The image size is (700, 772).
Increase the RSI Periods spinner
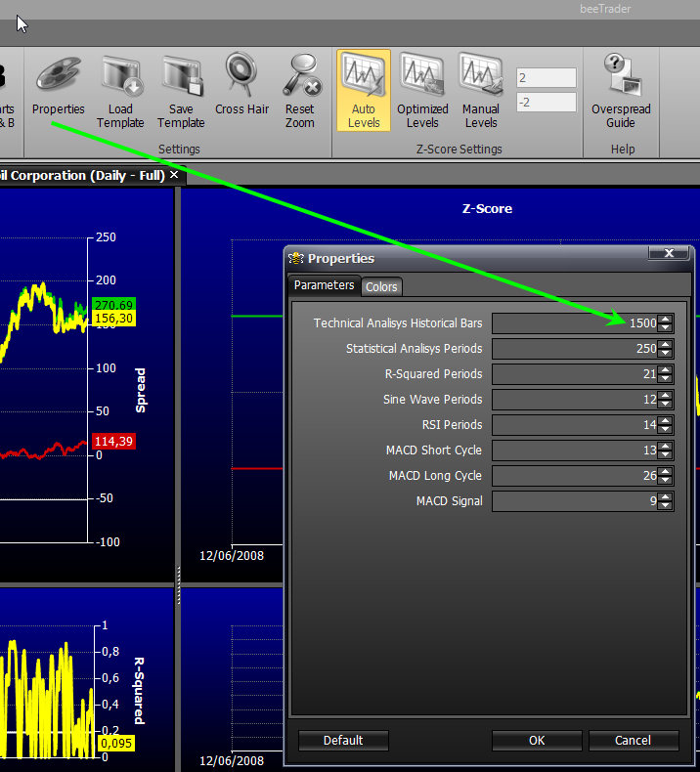pyautogui.click(x=666, y=421)
